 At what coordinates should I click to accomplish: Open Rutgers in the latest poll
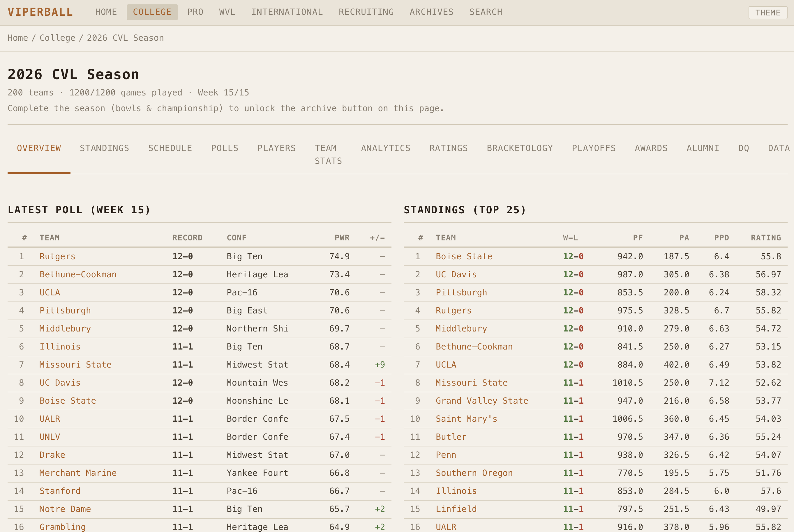[x=57, y=256]
